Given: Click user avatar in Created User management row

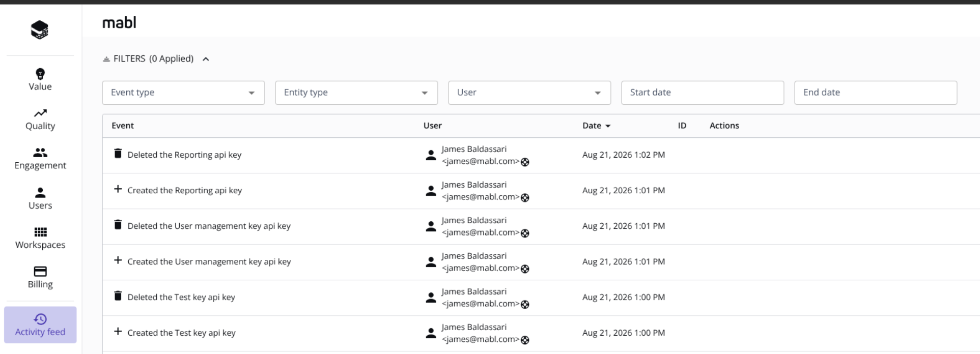Looking at the screenshot, I should [431, 262].
